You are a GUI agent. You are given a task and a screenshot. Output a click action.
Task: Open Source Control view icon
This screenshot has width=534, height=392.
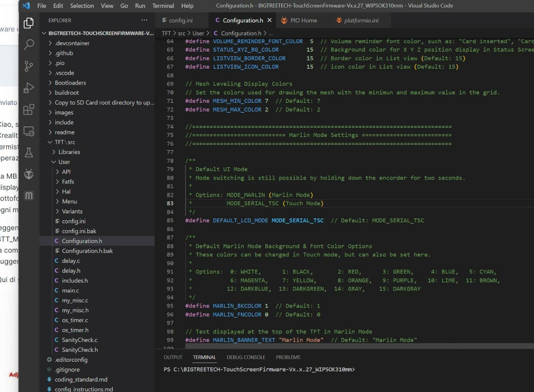[x=28, y=66]
